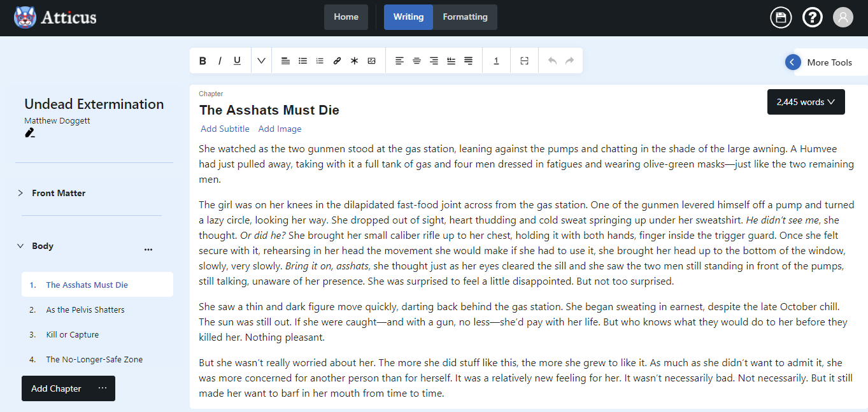
Task: Open Body section options menu
Action: point(148,250)
